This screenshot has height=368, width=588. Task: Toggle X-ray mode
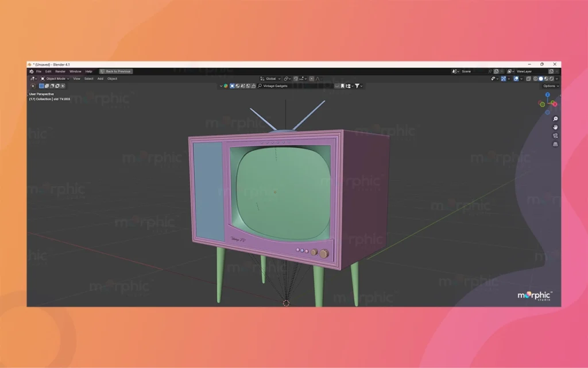point(528,79)
